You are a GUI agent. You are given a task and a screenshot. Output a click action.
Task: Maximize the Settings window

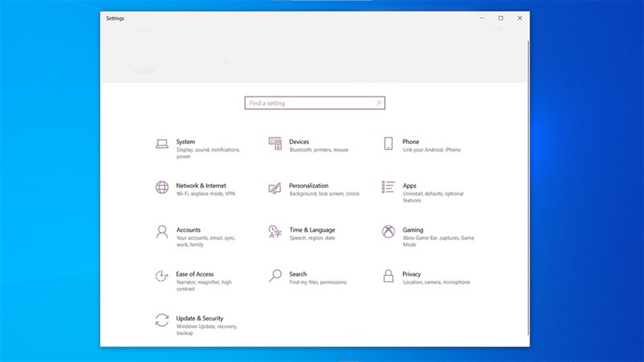(x=501, y=18)
